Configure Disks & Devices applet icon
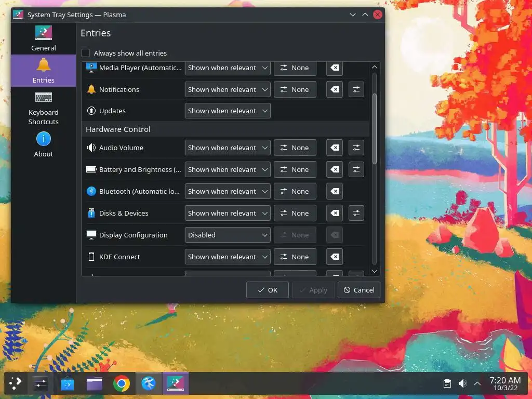 [x=356, y=214]
